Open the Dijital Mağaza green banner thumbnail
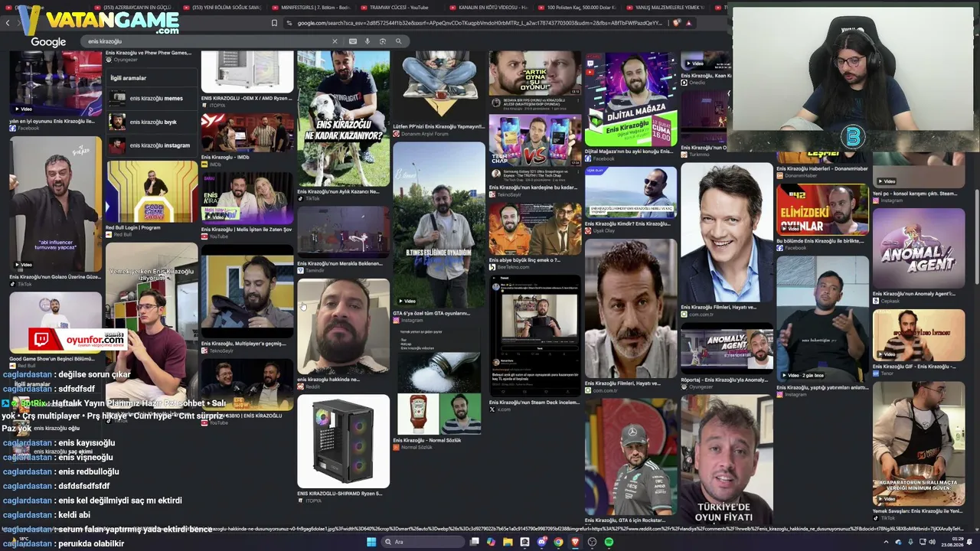This screenshot has height=551, width=980. (631, 99)
